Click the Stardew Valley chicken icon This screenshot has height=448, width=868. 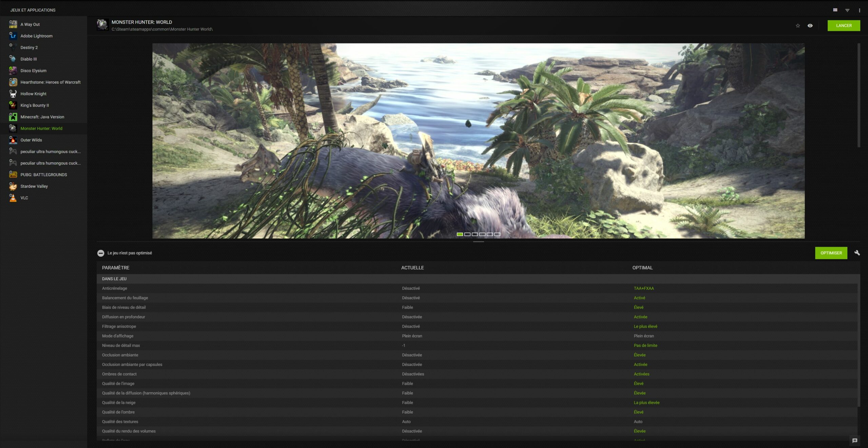(13, 186)
